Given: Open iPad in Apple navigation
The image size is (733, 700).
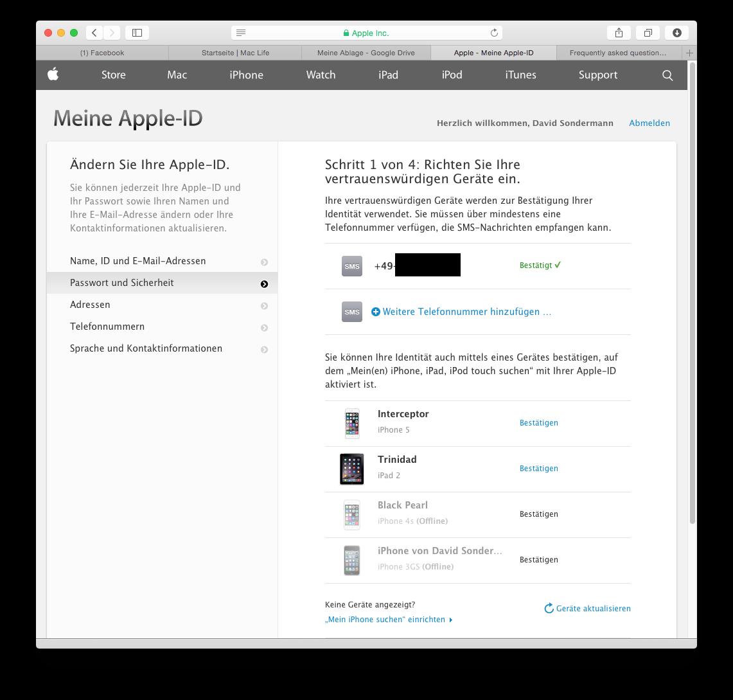Looking at the screenshot, I should coord(388,75).
